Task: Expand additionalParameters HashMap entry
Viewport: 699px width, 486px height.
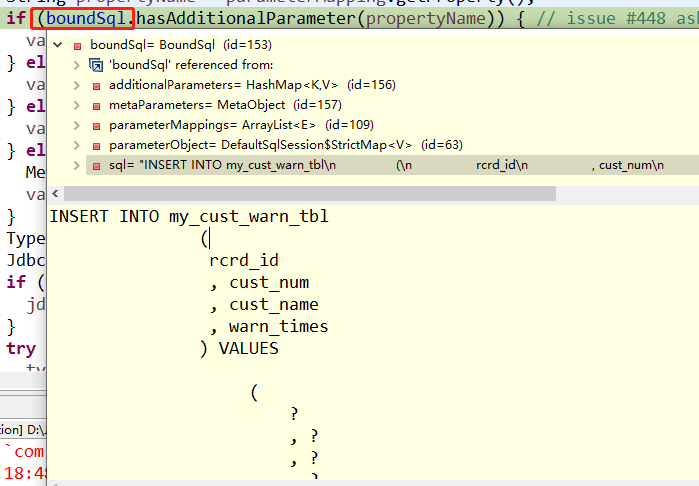Action: (77, 85)
